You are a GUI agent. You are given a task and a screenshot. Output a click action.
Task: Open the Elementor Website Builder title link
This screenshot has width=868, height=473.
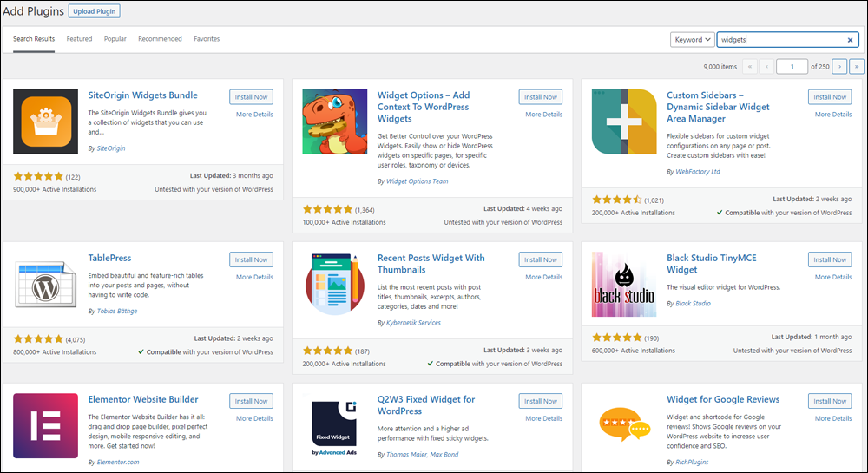click(143, 399)
